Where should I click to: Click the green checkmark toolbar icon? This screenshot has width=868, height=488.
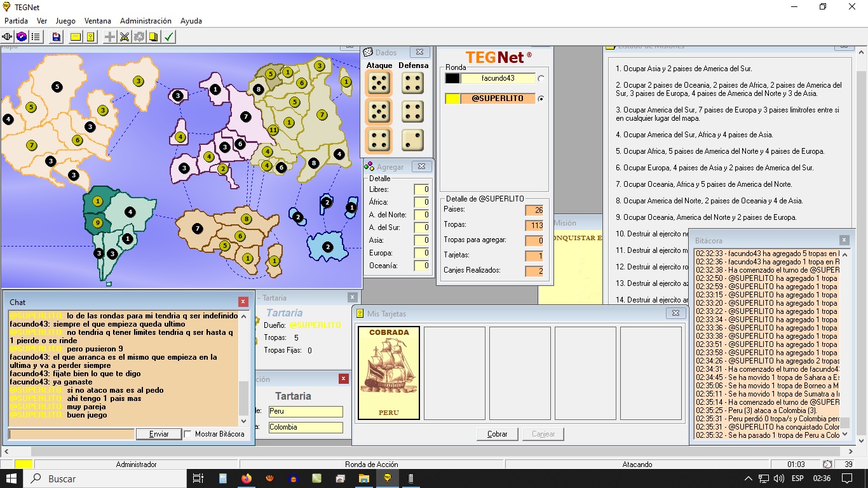tap(168, 37)
